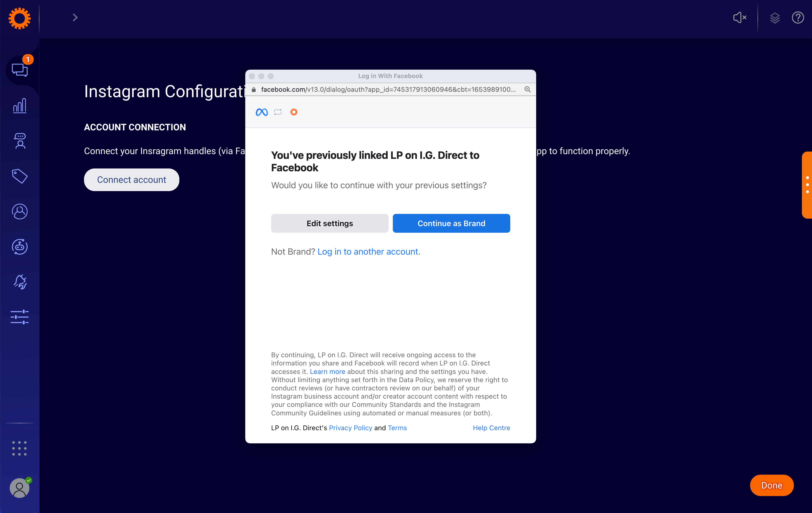
Task: Open the sliders settings icon in sidebar
Action: click(x=20, y=317)
